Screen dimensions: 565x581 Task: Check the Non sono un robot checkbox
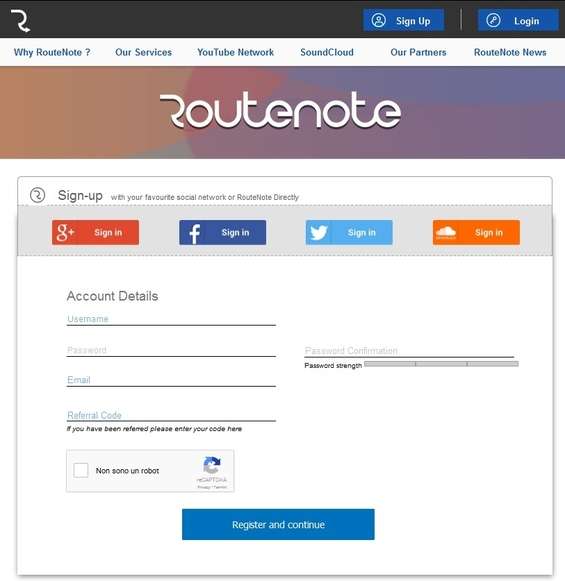pos(81,470)
